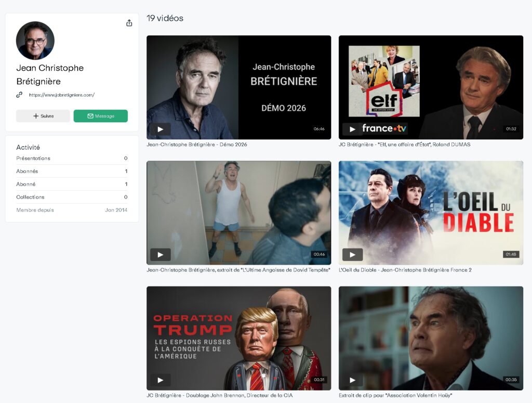Click the Suivre button
The height and width of the screenshot is (403, 532).
point(43,116)
